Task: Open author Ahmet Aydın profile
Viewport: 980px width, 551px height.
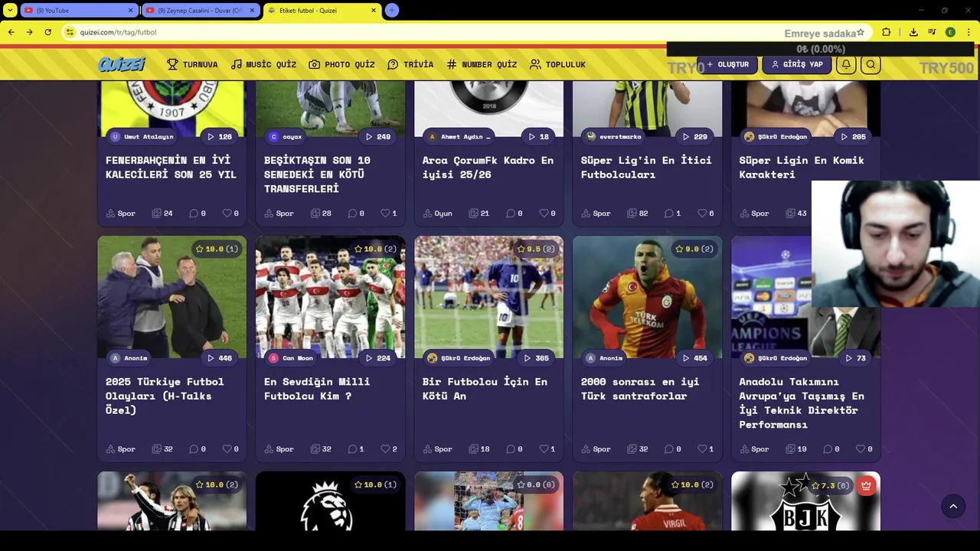Action: click(460, 136)
